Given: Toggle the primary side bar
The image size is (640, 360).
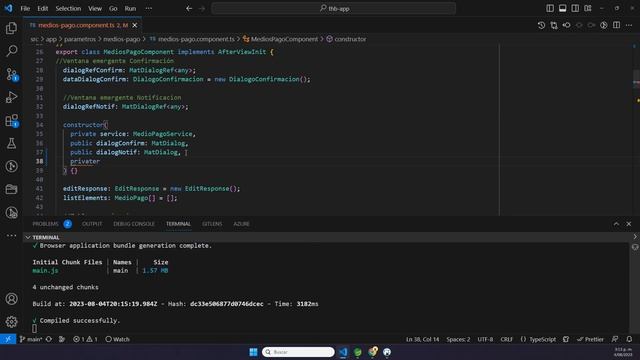Looking at the screenshot, I should (x=550, y=8).
